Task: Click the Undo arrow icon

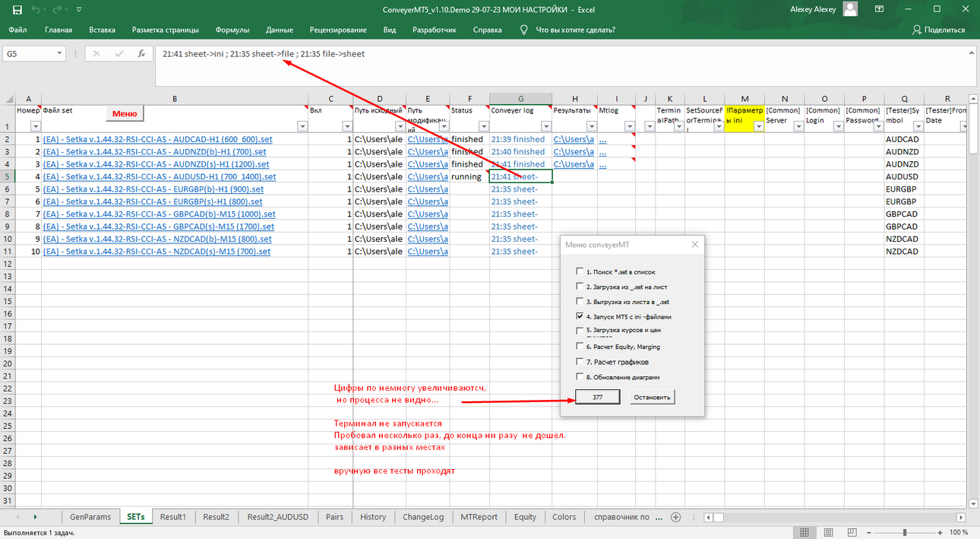Action: 35,10
